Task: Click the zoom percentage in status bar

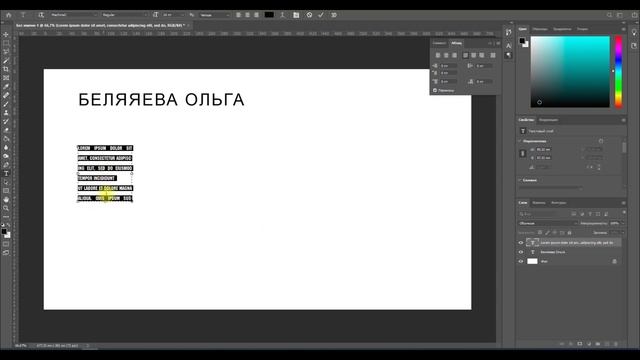Action: pyautogui.click(x=21, y=346)
